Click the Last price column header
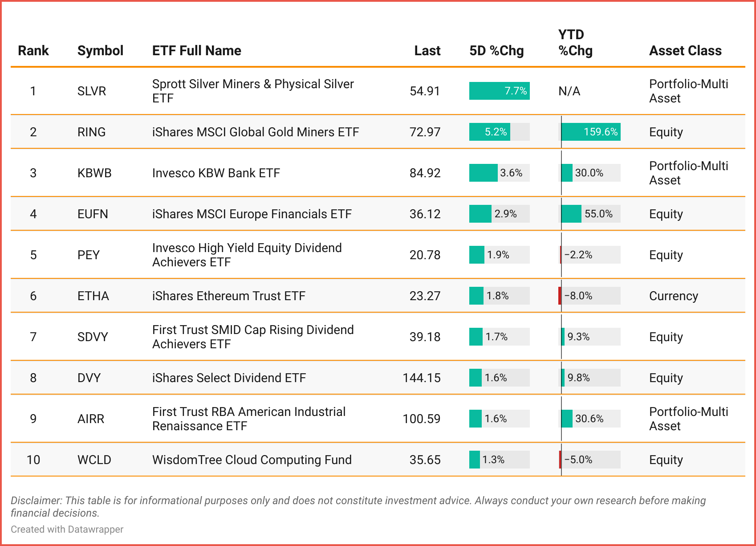Screen dimensions: 756x546 point(427,51)
